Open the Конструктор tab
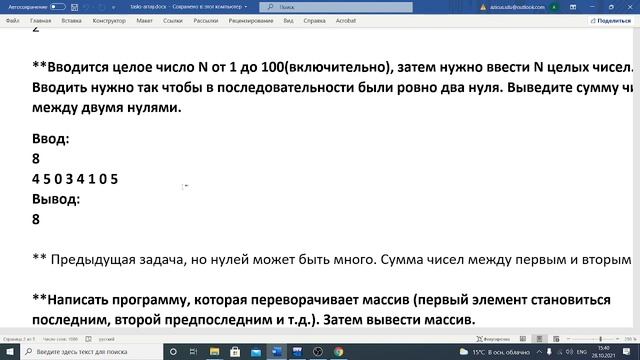 [109, 20]
